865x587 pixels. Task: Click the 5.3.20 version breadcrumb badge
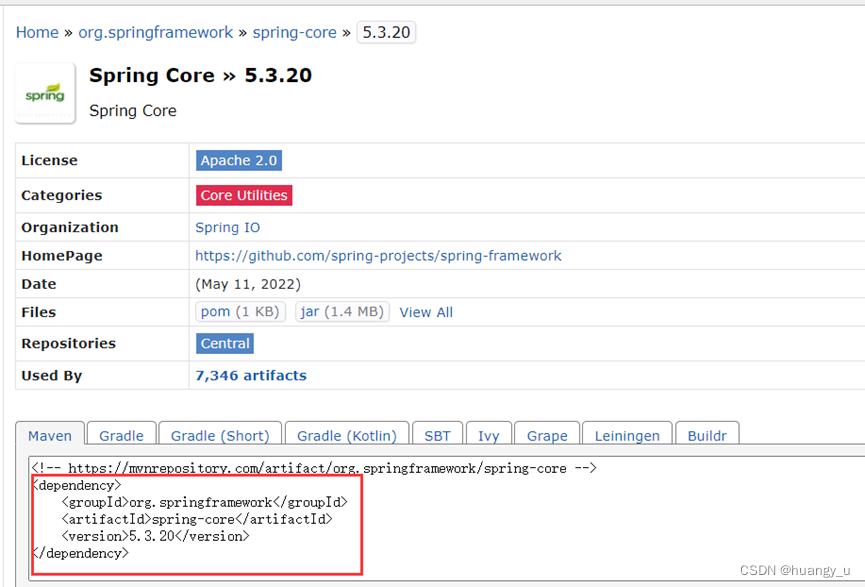pos(386,32)
